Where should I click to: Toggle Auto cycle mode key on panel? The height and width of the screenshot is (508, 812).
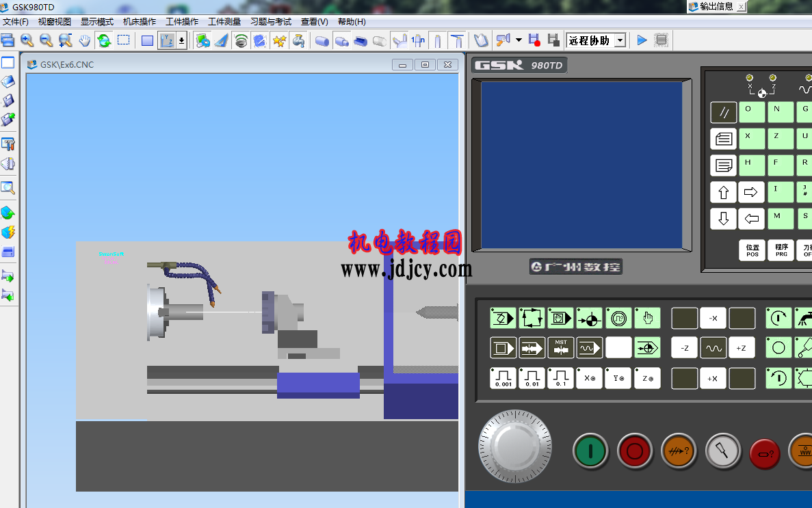532,318
